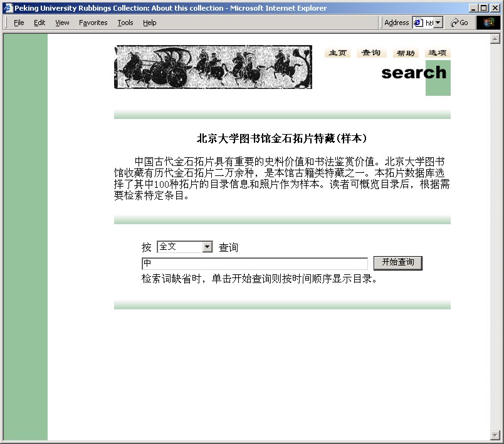Screen dimensions: 504x444
Task: Click the scrollbar up arrow
Action: click(495, 39)
